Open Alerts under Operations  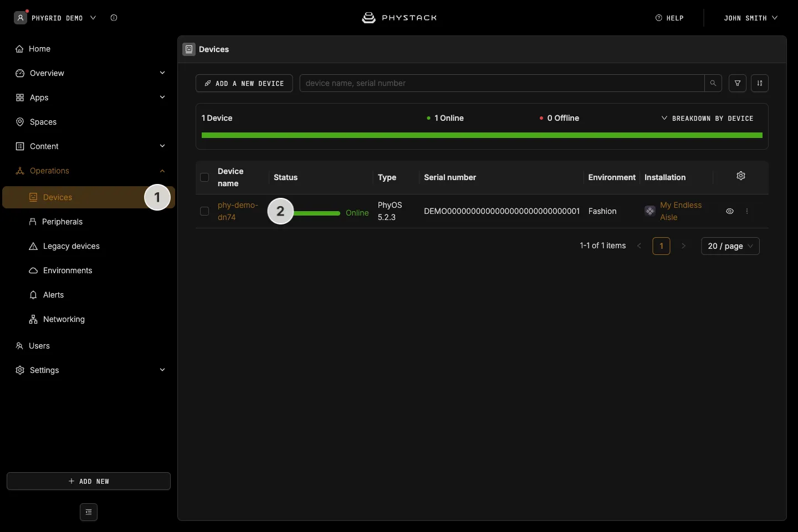pyautogui.click(x=89, y=295)
